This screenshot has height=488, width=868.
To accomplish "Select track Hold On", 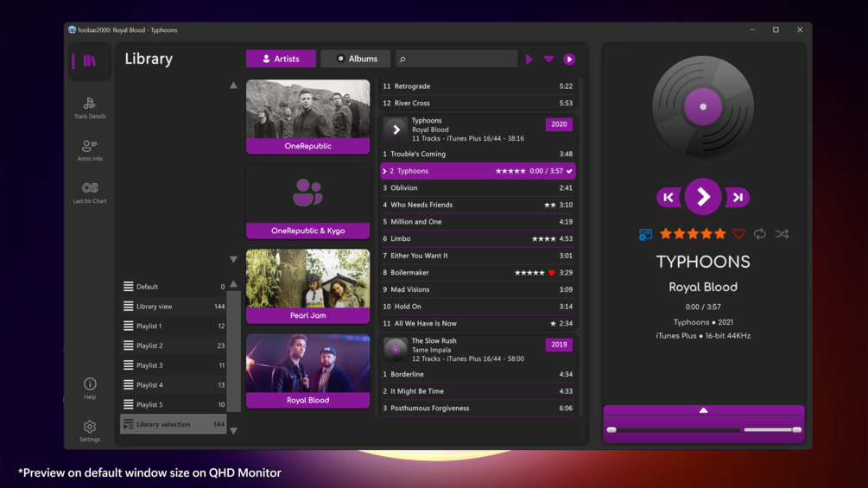I will [x=478, y=306].
